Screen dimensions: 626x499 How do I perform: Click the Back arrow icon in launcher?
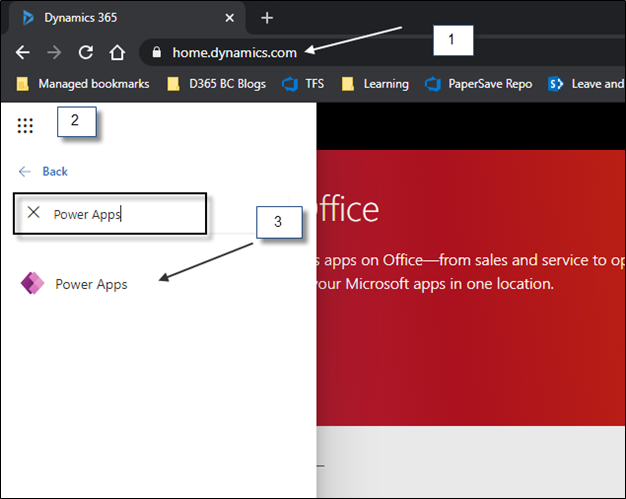[x=25, y=172]
